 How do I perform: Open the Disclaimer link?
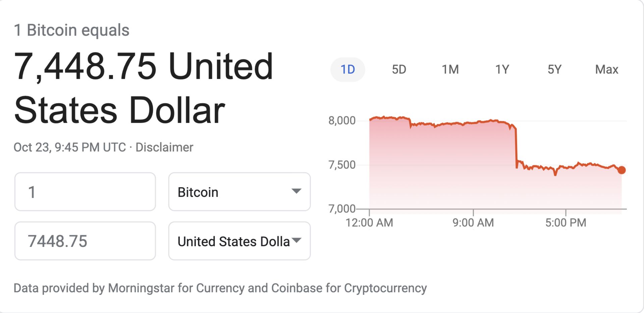click(x=164, y=147)
